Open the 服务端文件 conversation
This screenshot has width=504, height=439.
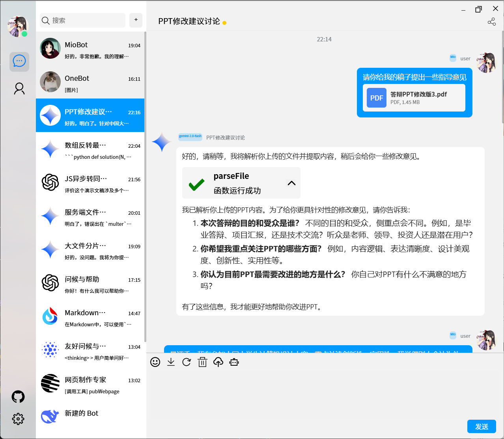(90, 216)
